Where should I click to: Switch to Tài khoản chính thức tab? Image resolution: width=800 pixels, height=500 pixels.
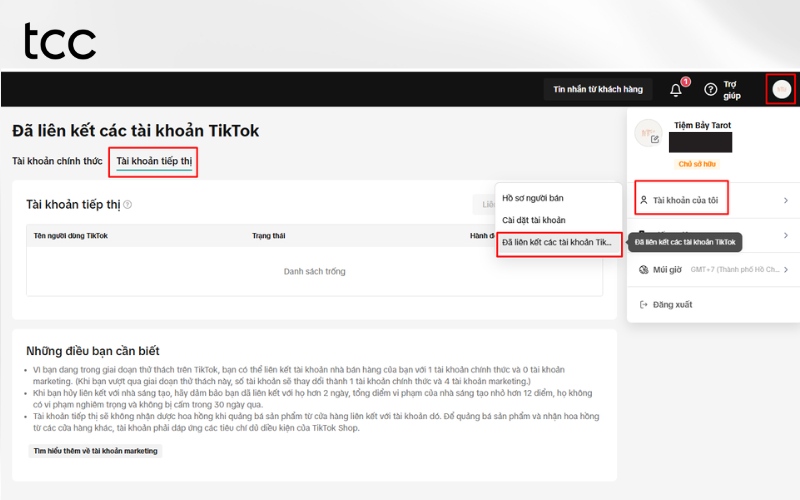(57, 161)
